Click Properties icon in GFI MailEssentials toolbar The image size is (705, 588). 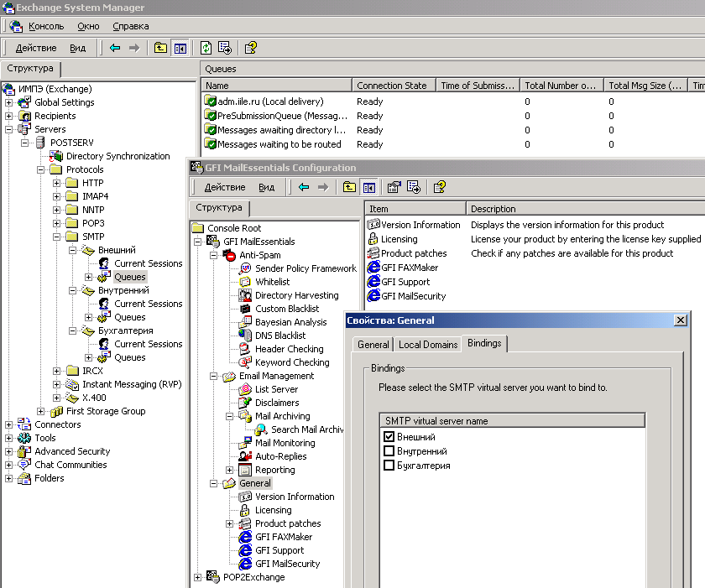point(394,187)
